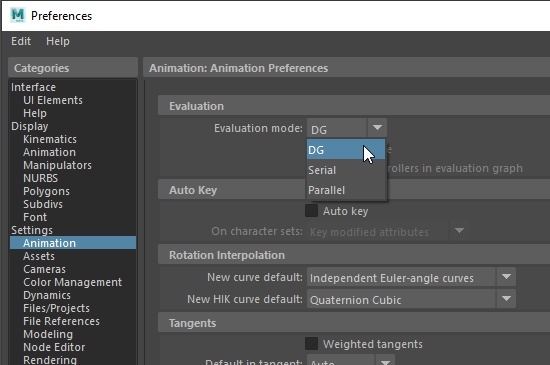550x365 pixels.
Task: Open the Edit menu
Action: 21,41
